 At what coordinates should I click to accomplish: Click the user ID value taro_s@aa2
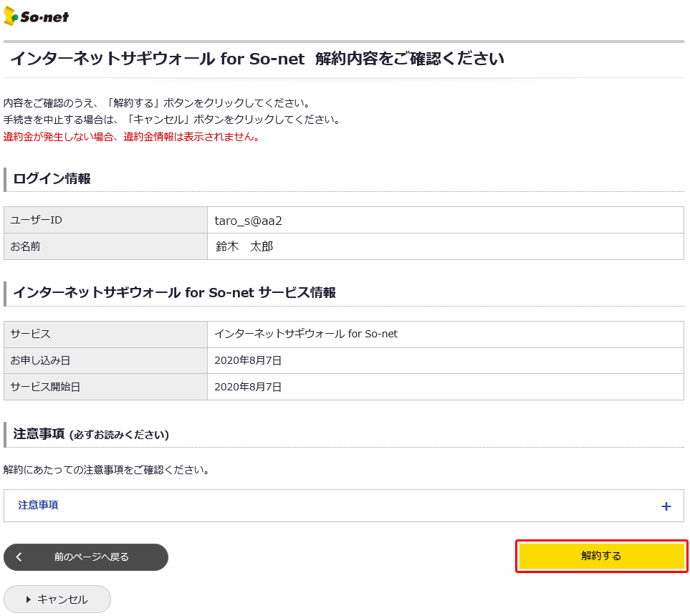click(x=249, y=221)
